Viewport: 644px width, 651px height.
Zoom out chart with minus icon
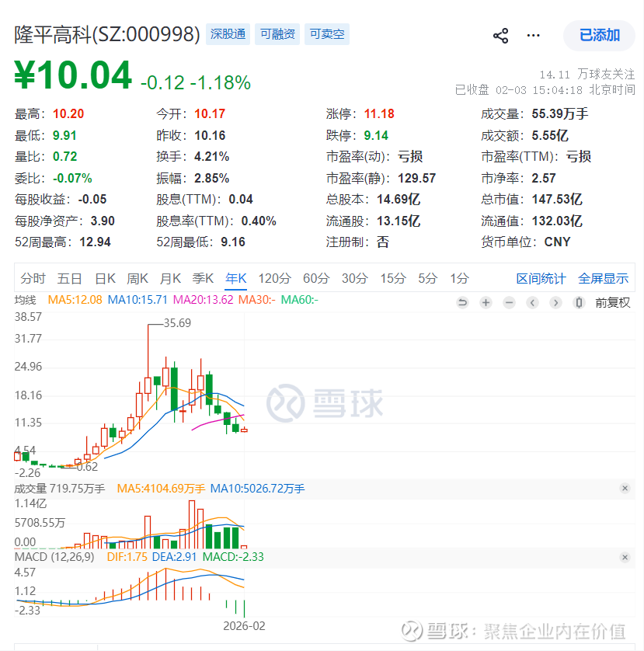pyautogui.click(x=509, y=303)
